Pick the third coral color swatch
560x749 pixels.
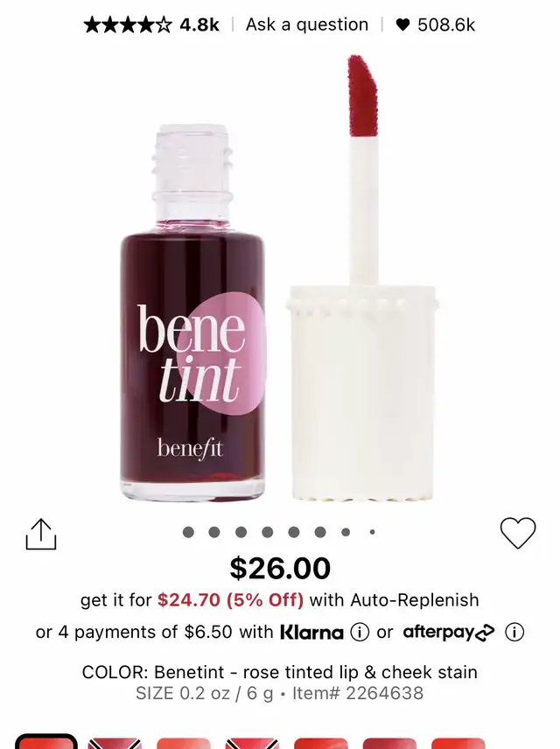point(184,743)
